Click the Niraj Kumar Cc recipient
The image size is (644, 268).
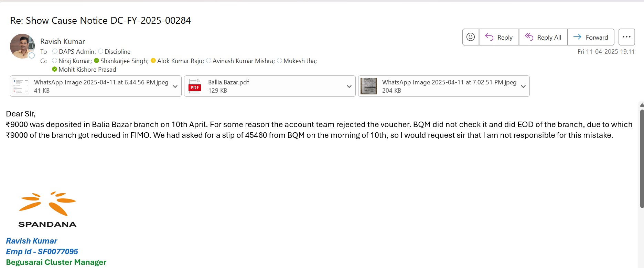point(75,61)
